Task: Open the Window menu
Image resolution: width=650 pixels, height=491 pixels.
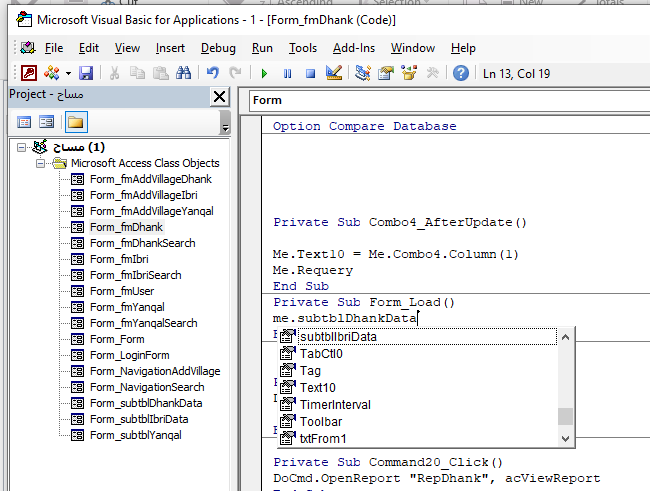Action: pos(413,48)
